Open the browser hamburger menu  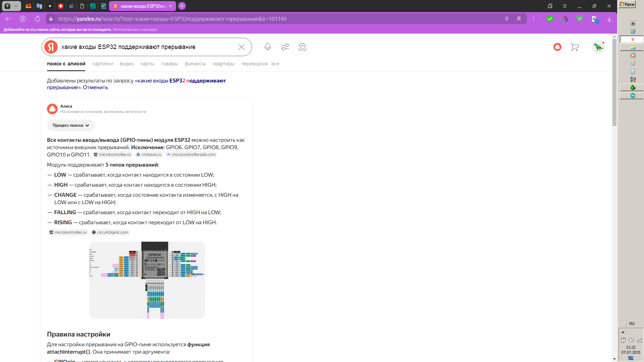pos(565,6)
